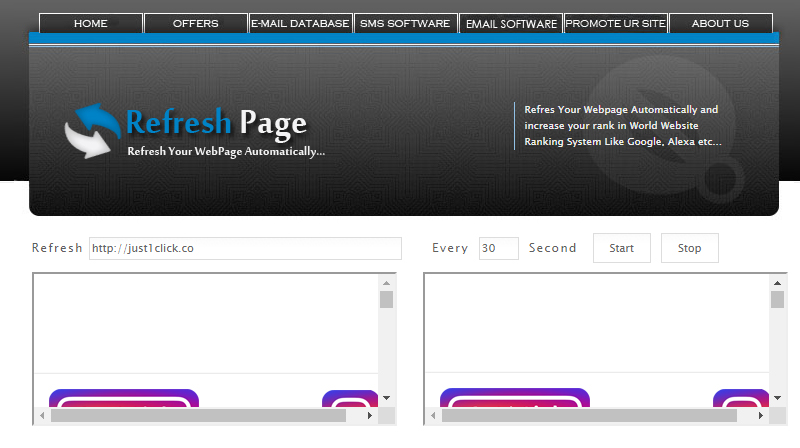Click the large gradient logo in right frame

coord(515,398)
